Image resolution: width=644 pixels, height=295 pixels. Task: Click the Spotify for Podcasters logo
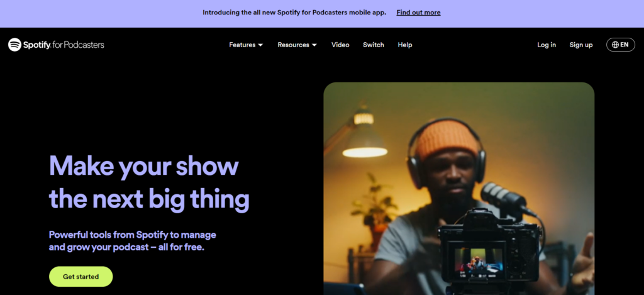click(x=56, y=45)
